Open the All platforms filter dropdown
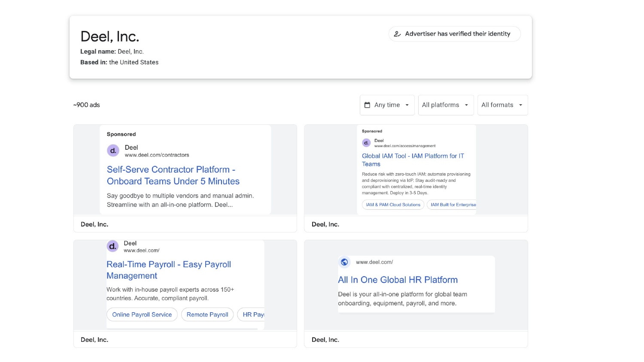 coord(446,105)
